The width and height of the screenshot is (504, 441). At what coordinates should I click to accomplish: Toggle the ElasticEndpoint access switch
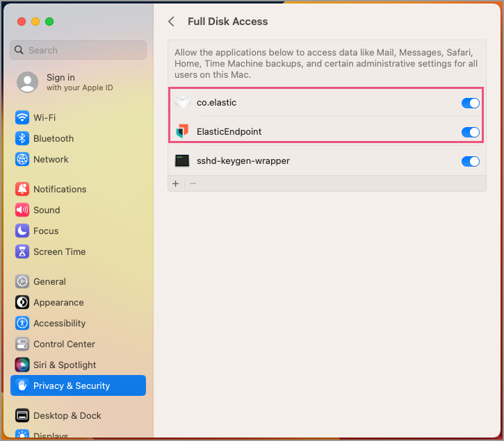(x=470, y=132)
